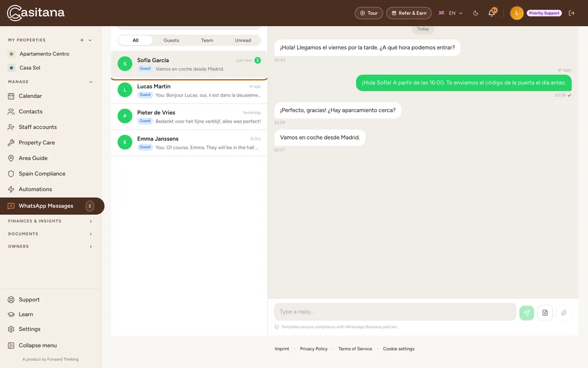Viewport: 588px width, 368px height.
Task: Toggle dark mode moon icon
Action: [x=475, y=13]
